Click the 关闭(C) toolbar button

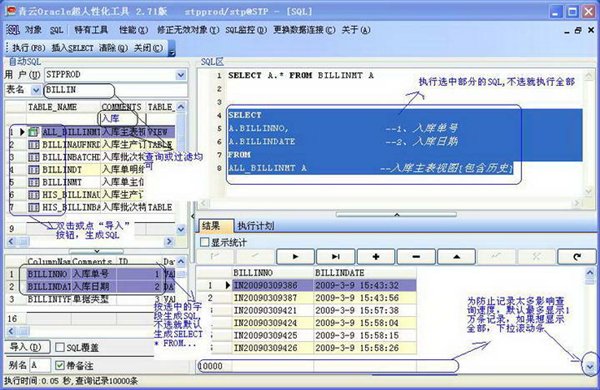click(x=148, y=48)
